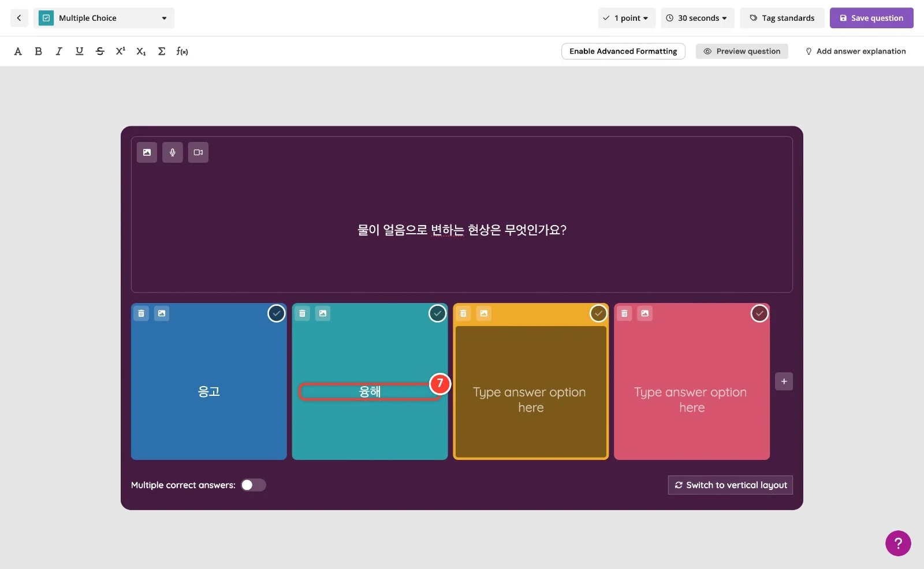Add image to the 응고 option
The image size is (924, 569).
(x=162, y=313)
